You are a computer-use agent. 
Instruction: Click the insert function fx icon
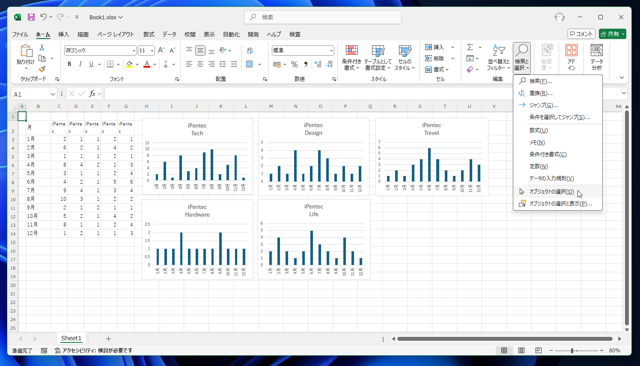[x=92, y=94]
